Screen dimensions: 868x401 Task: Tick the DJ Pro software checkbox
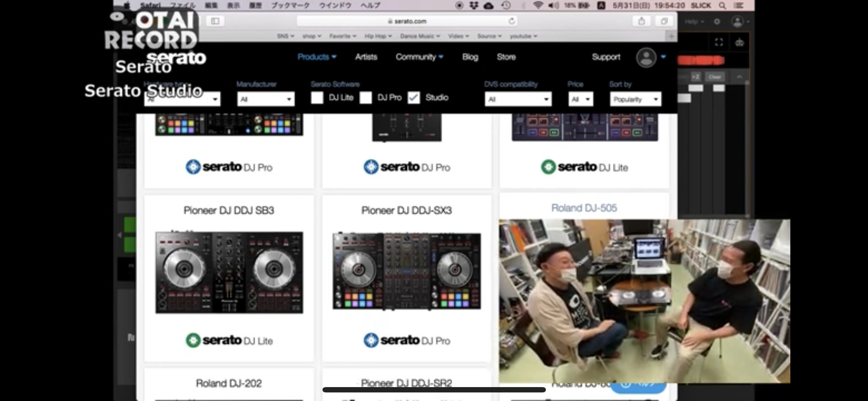coord(366,98)
